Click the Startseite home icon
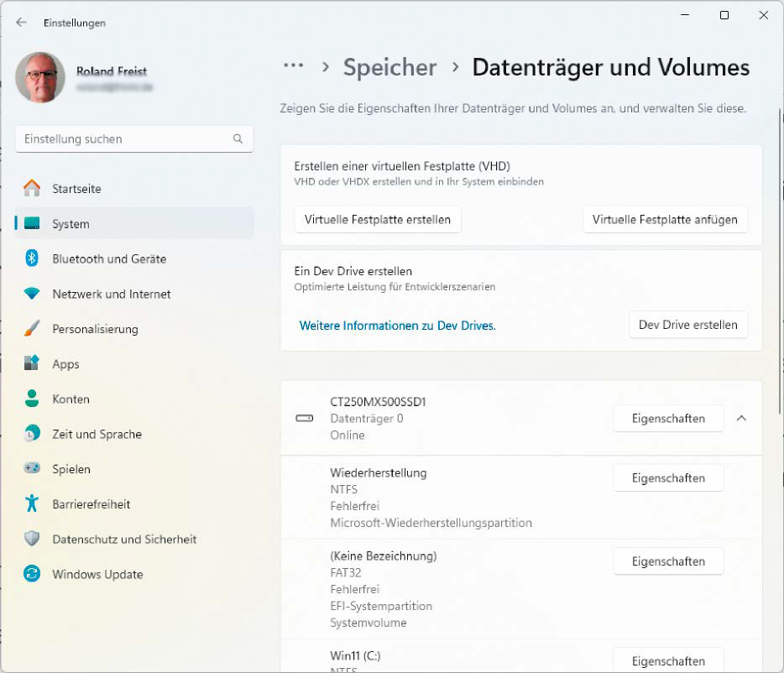Screen dimensions: 784x673 (32, 188)
